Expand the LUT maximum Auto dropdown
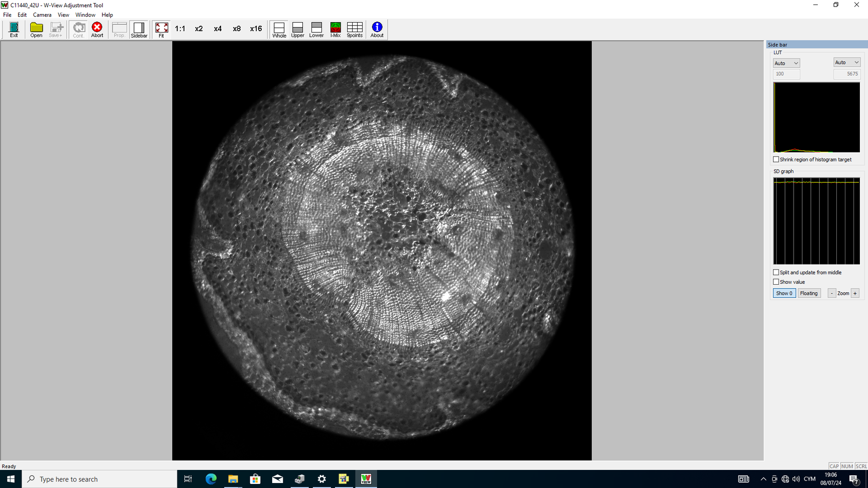The width and height of the screenshot is (868, 488). (x=847, y=62)
